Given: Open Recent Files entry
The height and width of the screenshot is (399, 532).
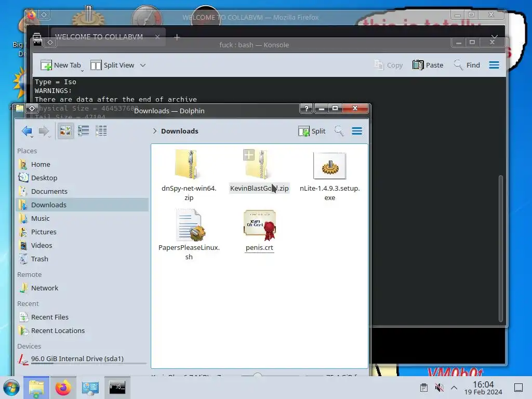Looking at the screenshot, I should pos(83,317).
